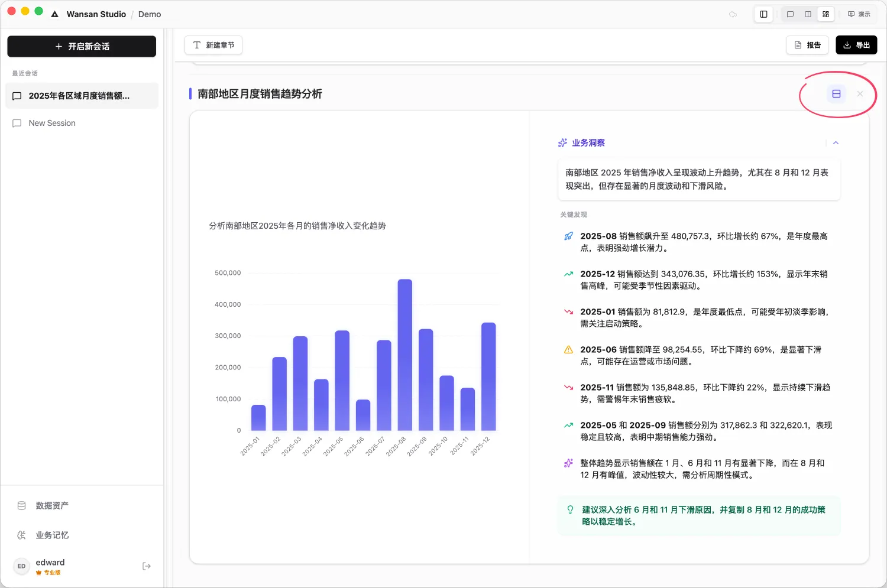Click the chat bubble icon next to 2025年各区域月度销售额

(x=17, y=96)
